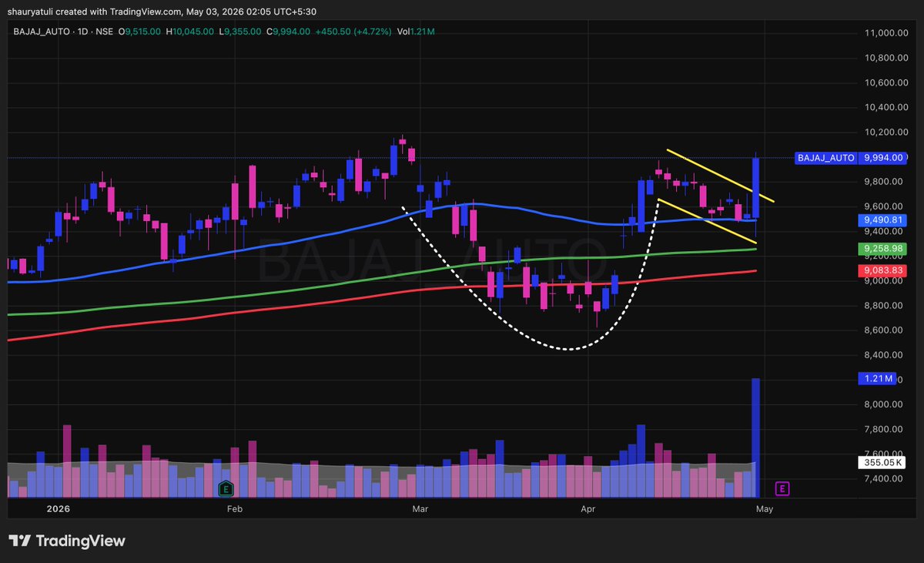Click the 7,400.00 price axis label
The width and height of the screenshot is (924, 563).
point(885,479)
